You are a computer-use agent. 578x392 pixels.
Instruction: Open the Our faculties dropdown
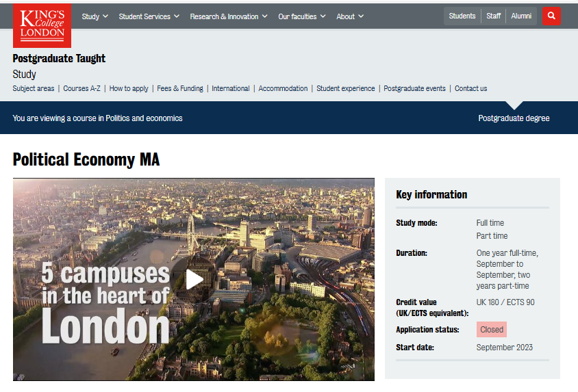click(x=303, y=16)
